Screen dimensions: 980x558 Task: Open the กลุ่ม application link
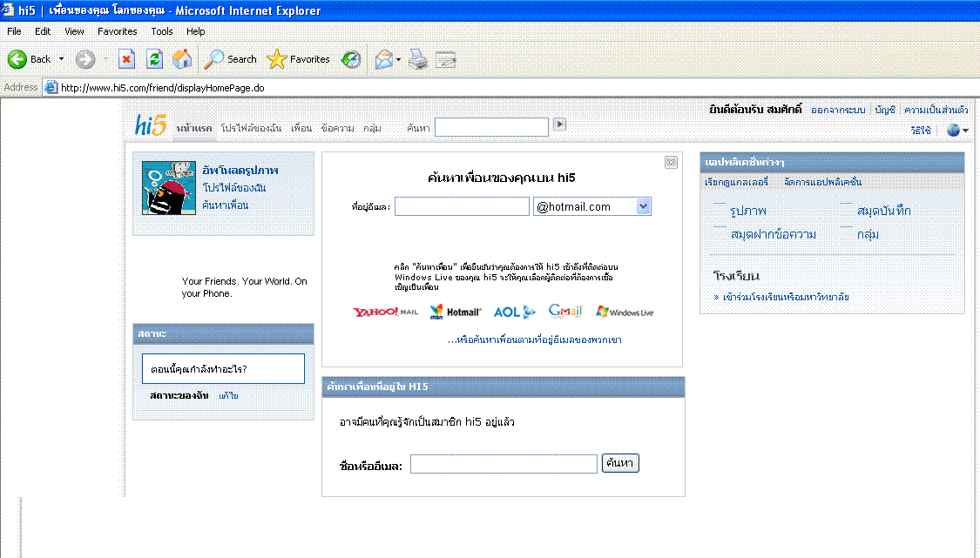coord(868,234)
